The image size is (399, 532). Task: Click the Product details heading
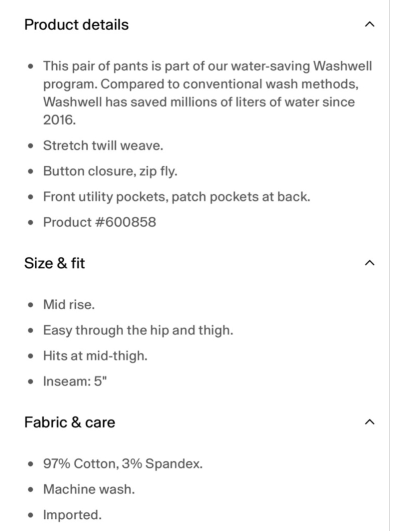[x=77, y=25]
